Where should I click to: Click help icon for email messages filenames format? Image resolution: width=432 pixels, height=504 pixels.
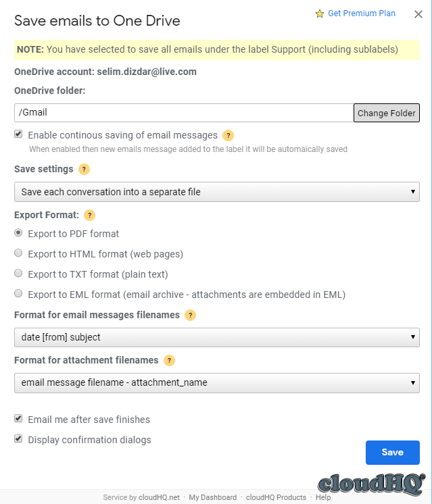click(190, 315)
